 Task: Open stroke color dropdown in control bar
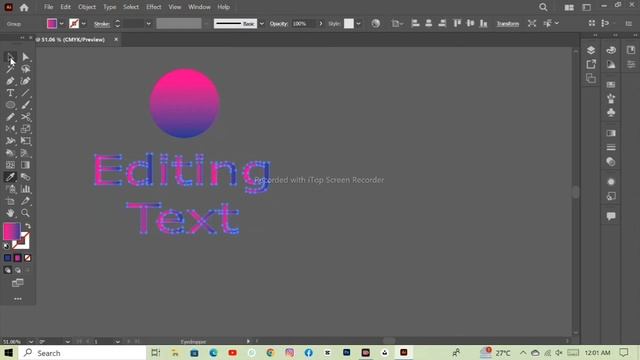[x=84, y=24]
